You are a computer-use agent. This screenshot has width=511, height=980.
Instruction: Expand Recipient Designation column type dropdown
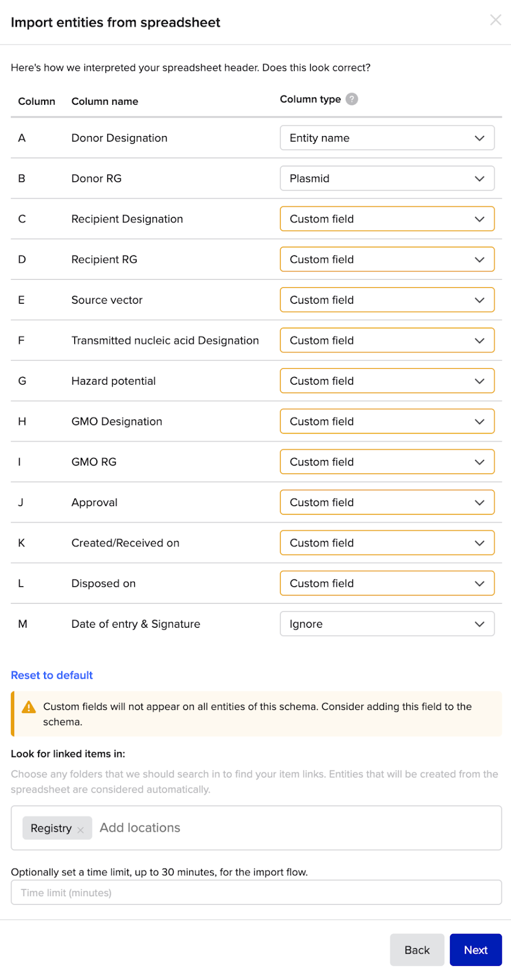pyautogui.click(x=387, y=219)
